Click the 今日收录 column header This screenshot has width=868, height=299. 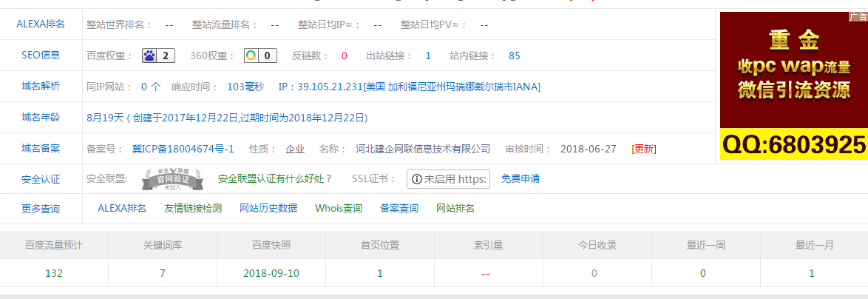pos(597,245)
